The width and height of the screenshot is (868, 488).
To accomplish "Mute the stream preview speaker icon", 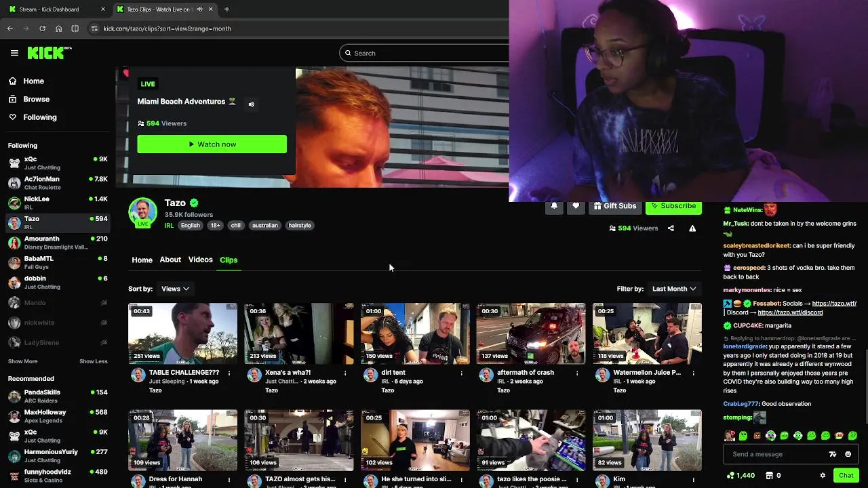I will [252, 104].
